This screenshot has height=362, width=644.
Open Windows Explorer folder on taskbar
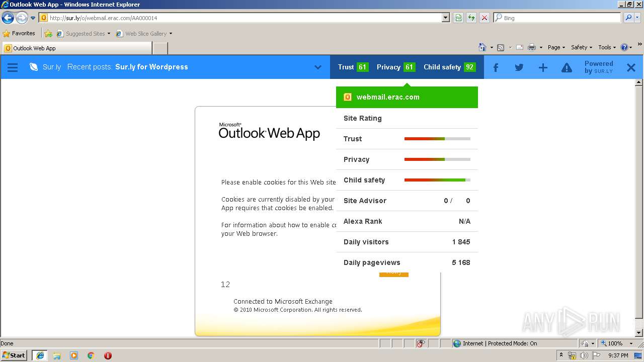pos(57,355)
